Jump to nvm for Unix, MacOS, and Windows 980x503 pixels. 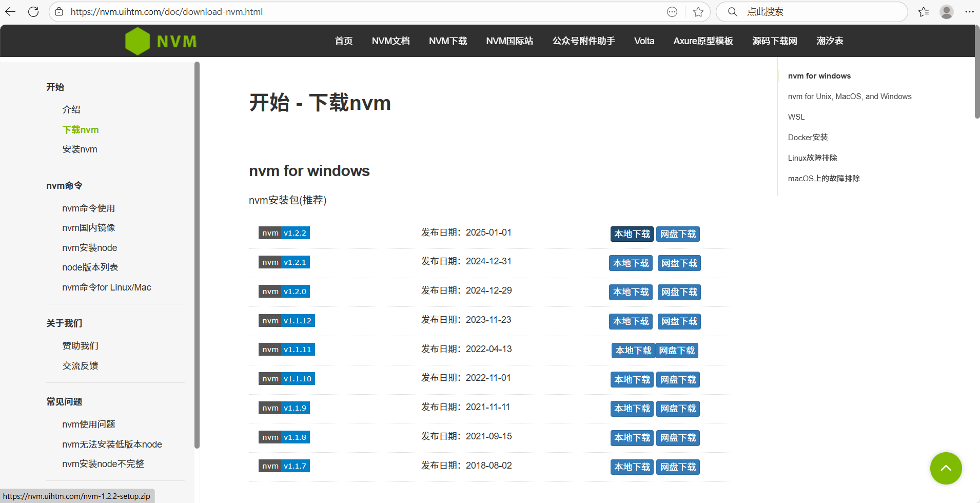pos(850,96)
